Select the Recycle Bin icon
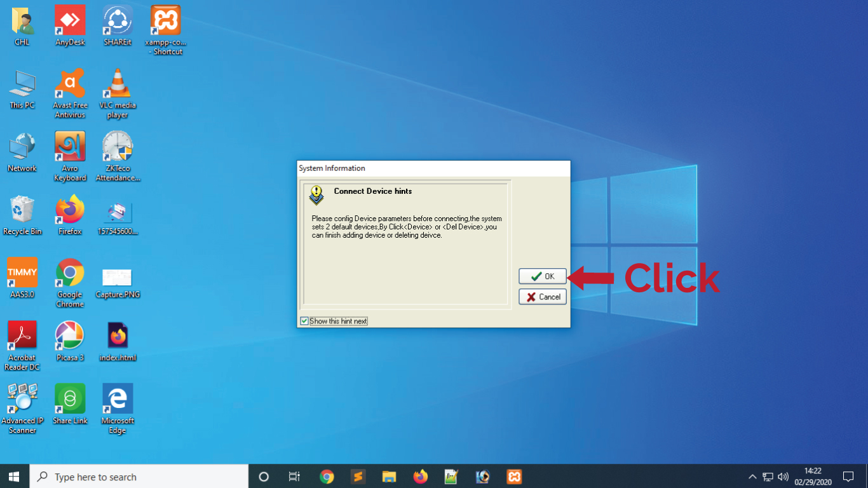 (22, 215)
